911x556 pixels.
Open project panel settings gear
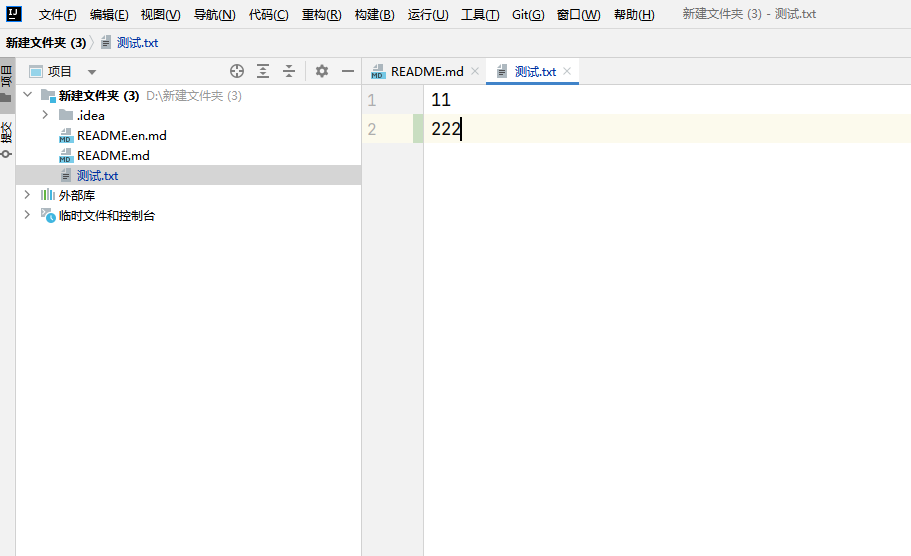point(321,71)
